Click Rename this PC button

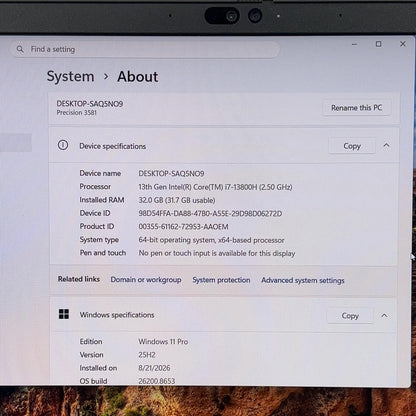point(356,108)
